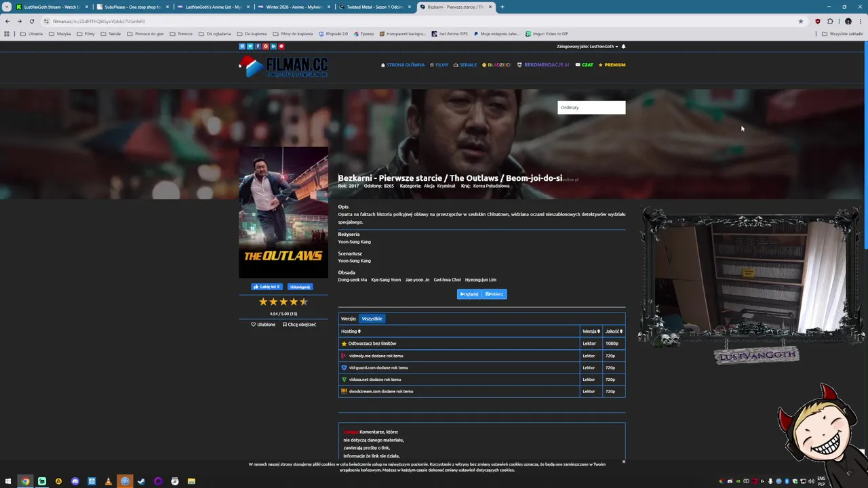Open Steam from the taskbar

141,481
